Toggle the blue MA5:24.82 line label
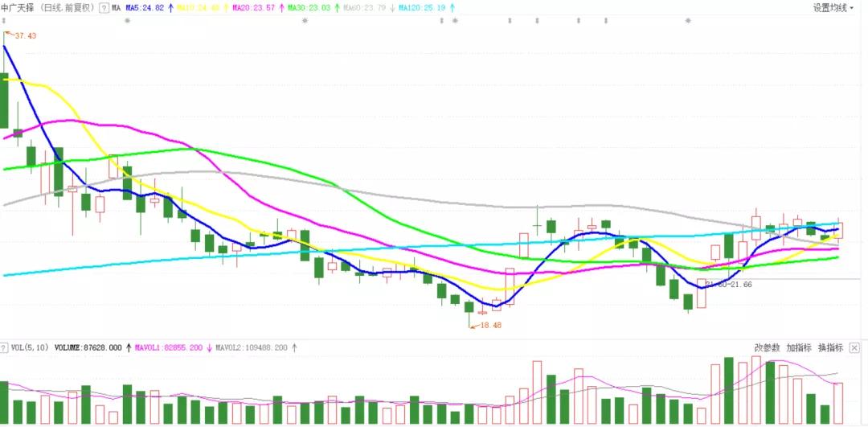This screenshot has height=427, width=868. click(x=145, y=8)
